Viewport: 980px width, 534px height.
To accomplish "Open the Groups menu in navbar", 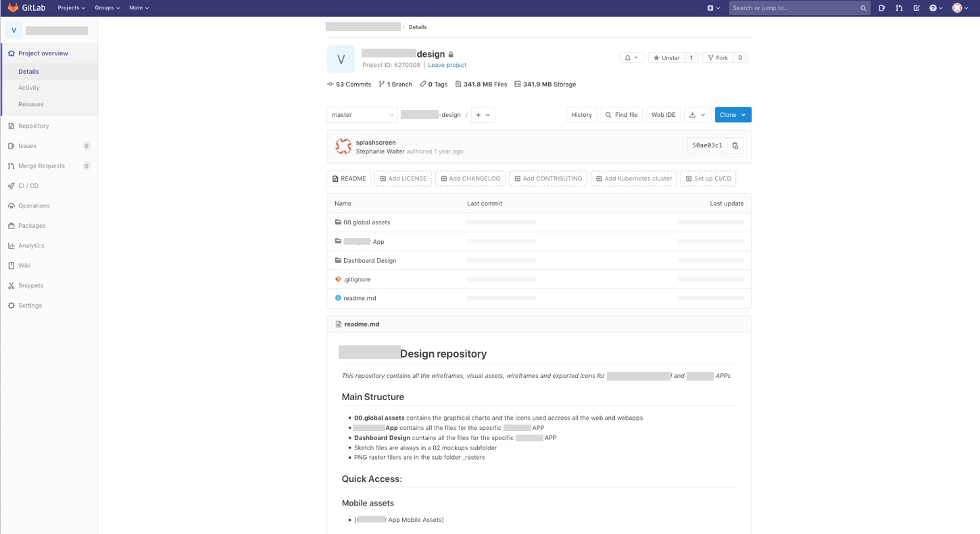I will (x=107, y=8).
